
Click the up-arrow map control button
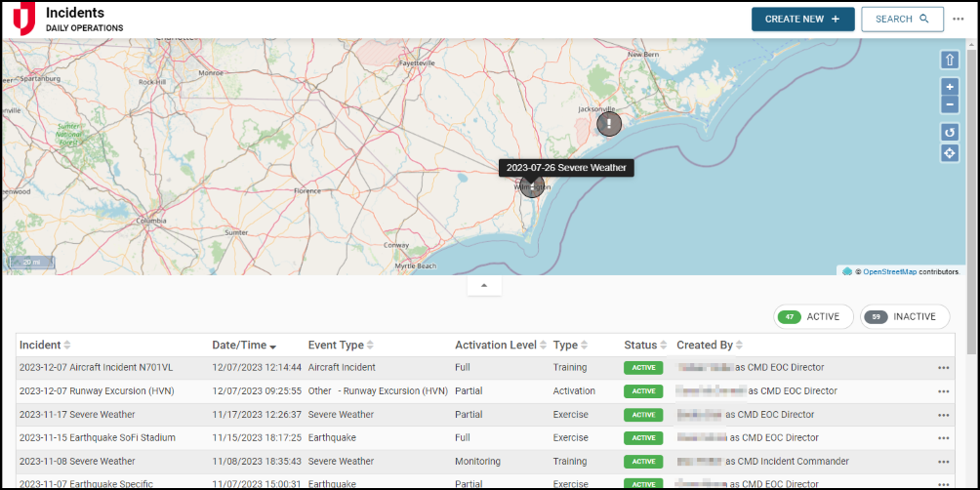click(x=950, y=61)
